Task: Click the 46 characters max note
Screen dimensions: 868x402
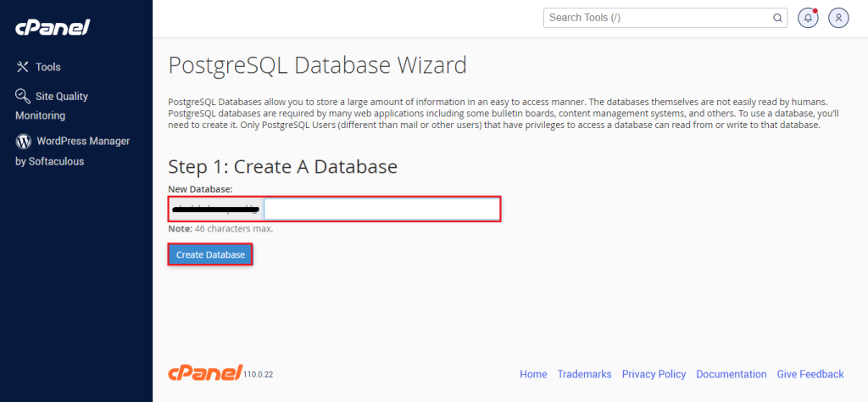Action: (220, 228)
